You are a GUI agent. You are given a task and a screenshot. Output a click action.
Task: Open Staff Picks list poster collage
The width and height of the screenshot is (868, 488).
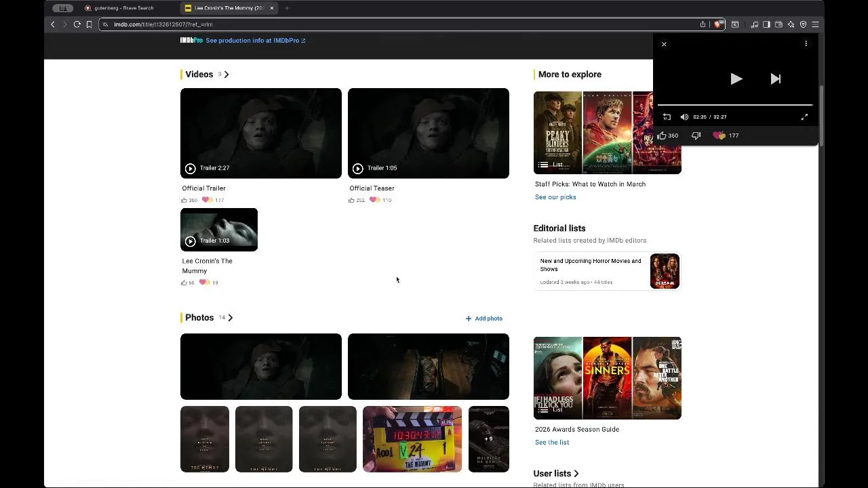(608, 133)
